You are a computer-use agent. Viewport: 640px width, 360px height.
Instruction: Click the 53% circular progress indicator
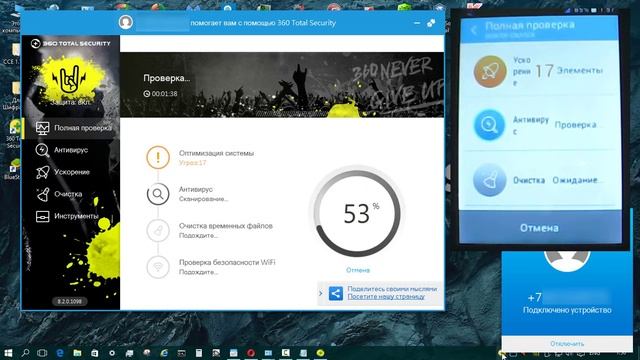358,212
